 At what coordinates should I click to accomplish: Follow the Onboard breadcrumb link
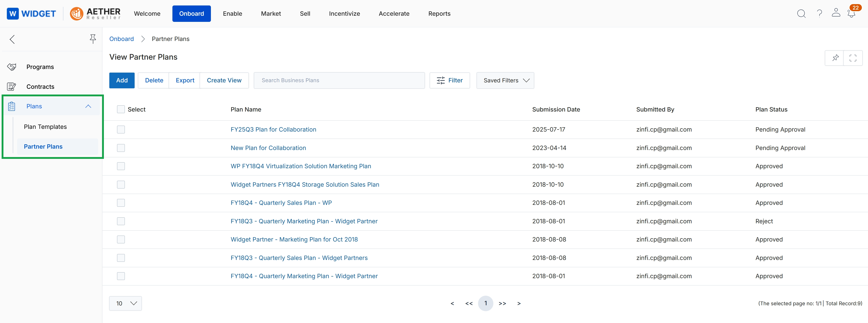[121, 39]
